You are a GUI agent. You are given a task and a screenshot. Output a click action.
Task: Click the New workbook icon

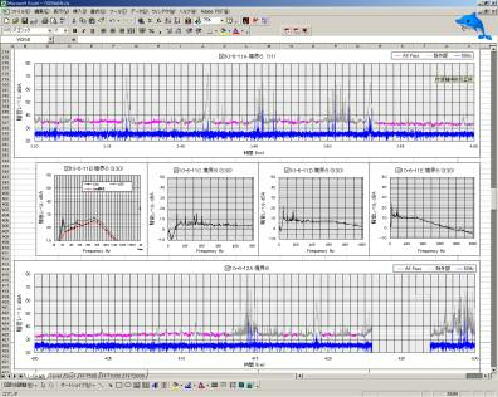click(x=7, y=21)
